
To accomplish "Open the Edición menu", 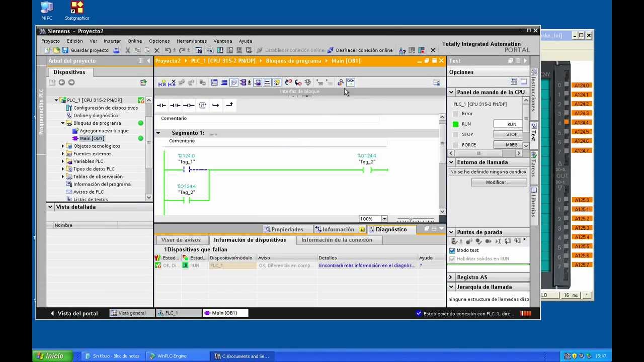I will tap(74, 41).
